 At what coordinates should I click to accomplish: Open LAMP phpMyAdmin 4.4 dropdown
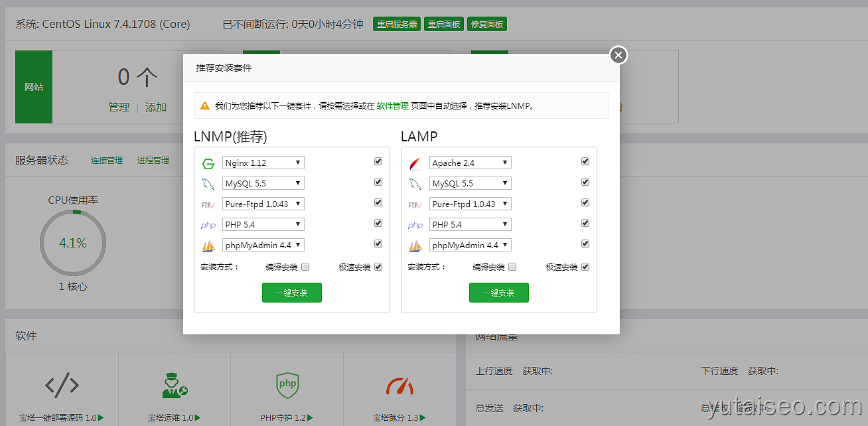tap(470, 245)
